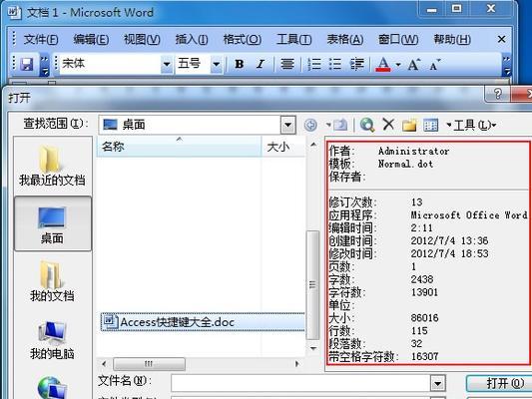Apply numbered list formatting
The image size is (532, 399).
(x=314, y=64)
